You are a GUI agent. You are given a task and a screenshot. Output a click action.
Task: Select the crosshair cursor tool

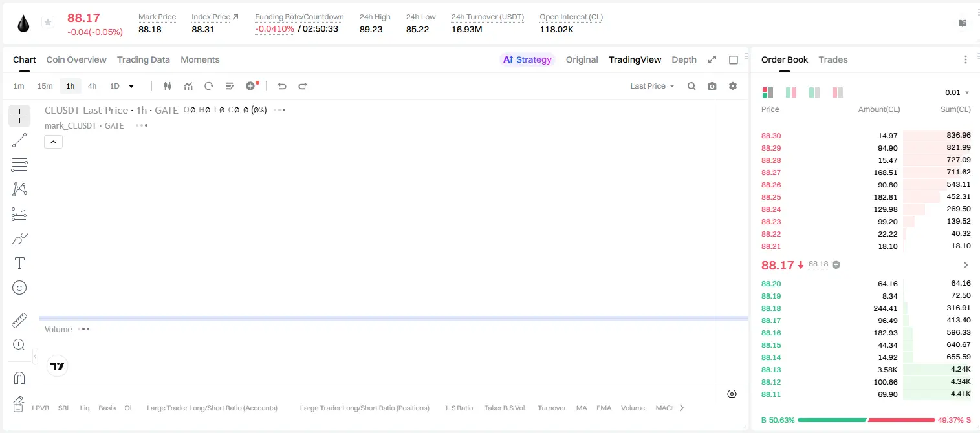coord(19,116)
